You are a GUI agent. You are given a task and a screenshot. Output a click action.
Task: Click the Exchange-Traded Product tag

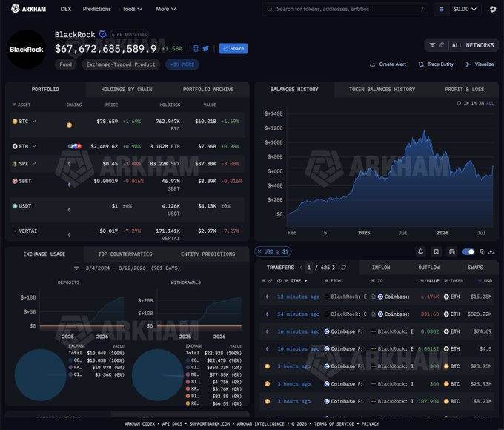click(x=121, y=64)
